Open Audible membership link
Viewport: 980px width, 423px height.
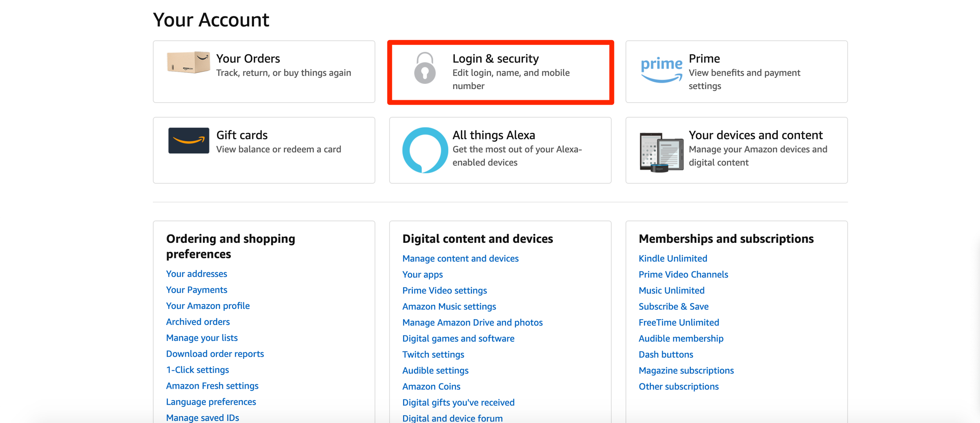pyautogui.click(x=681, y=338)
